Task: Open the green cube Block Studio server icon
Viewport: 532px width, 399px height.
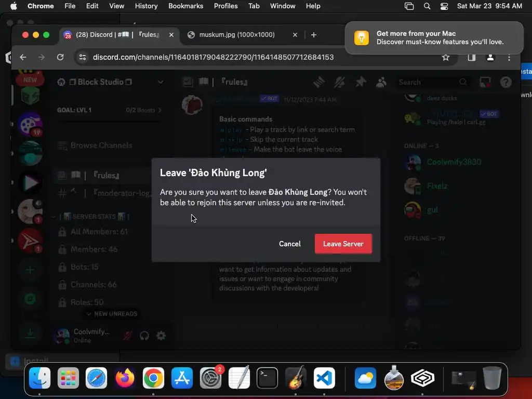Action: coord(30,96)
